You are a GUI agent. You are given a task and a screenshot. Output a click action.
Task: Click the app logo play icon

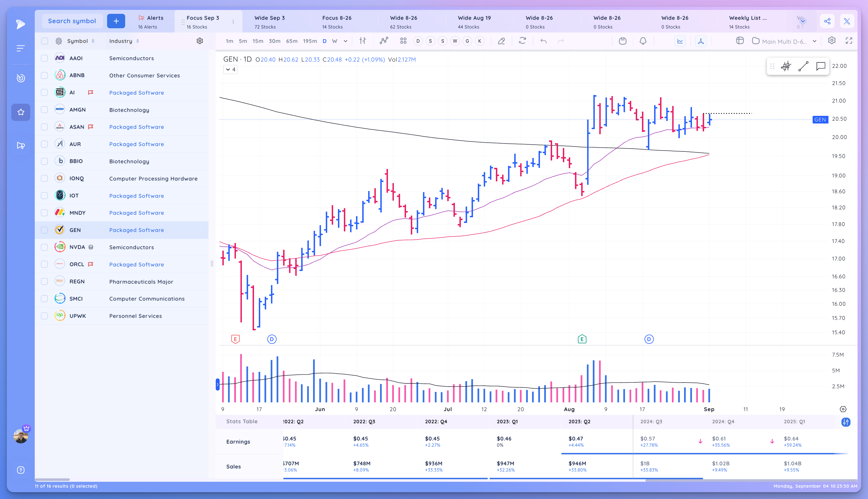[x=21, y=24]
